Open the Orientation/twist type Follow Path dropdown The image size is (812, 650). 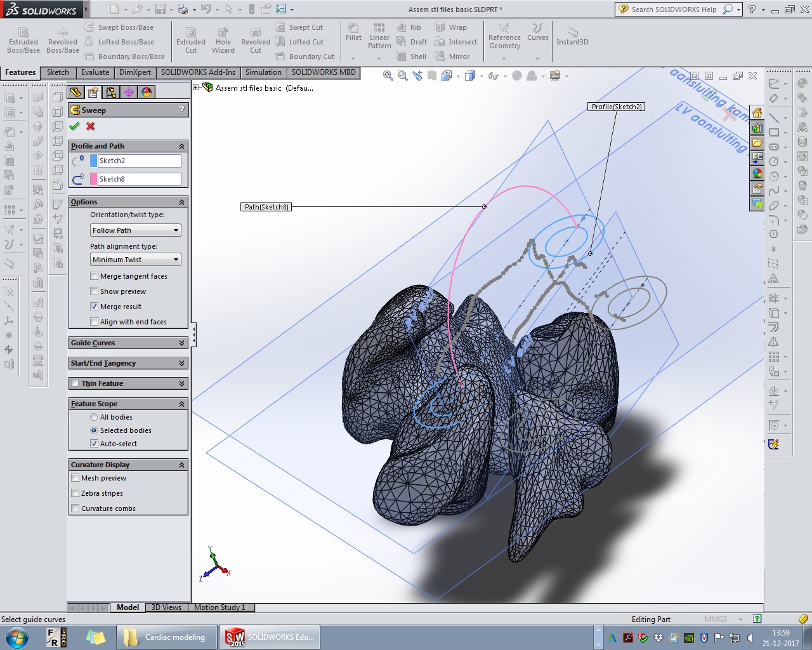(136, 230)
